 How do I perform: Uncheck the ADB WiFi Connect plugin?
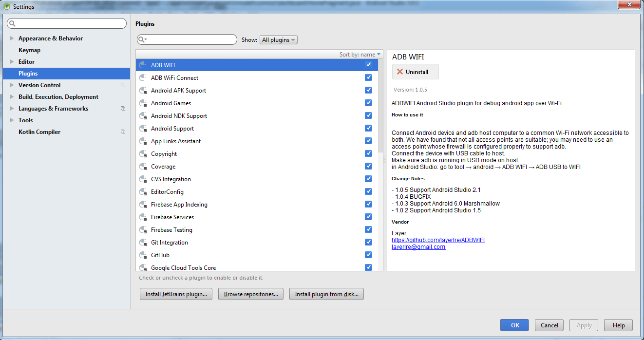pyautogui.click(x=368, y=77)
